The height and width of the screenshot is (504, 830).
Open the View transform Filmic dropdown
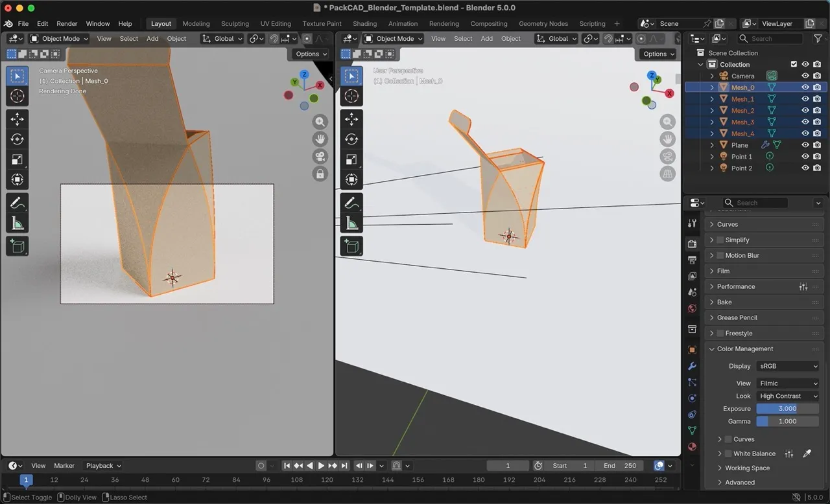tap(788, 383)
